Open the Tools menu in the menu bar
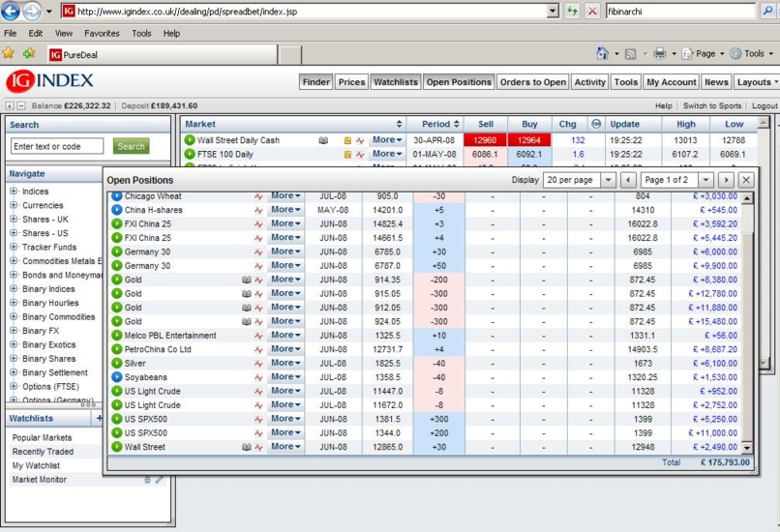This screenshot has height=532, width=780. (x=141, y=33)
